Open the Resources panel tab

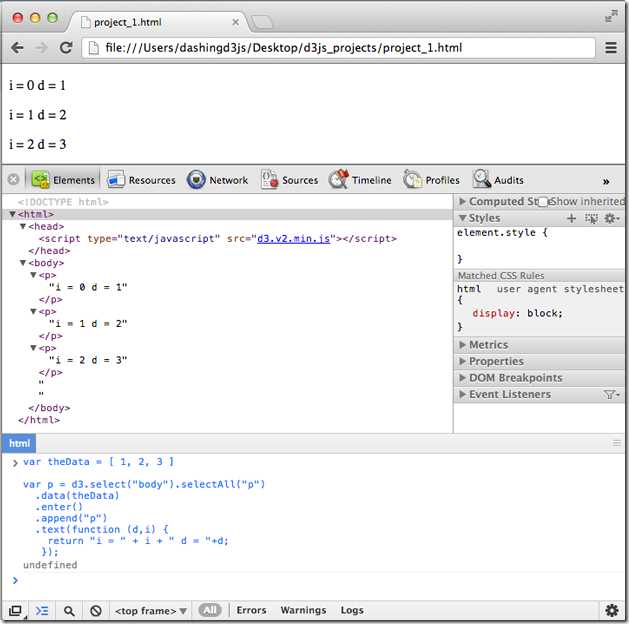point(141,180)
